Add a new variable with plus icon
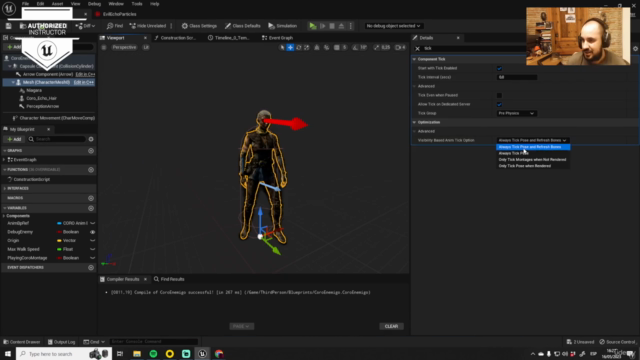The width and height of the screenshot is (640, 360). point(91,208)
